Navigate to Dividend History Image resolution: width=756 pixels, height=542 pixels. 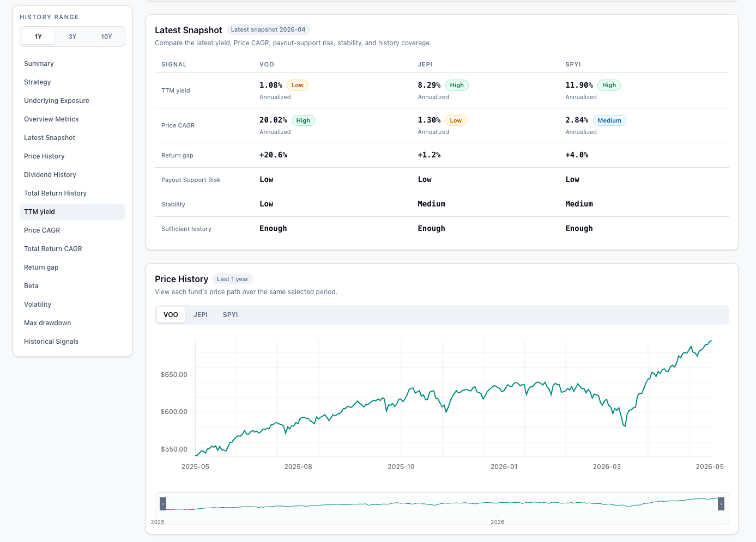(72, 175)
